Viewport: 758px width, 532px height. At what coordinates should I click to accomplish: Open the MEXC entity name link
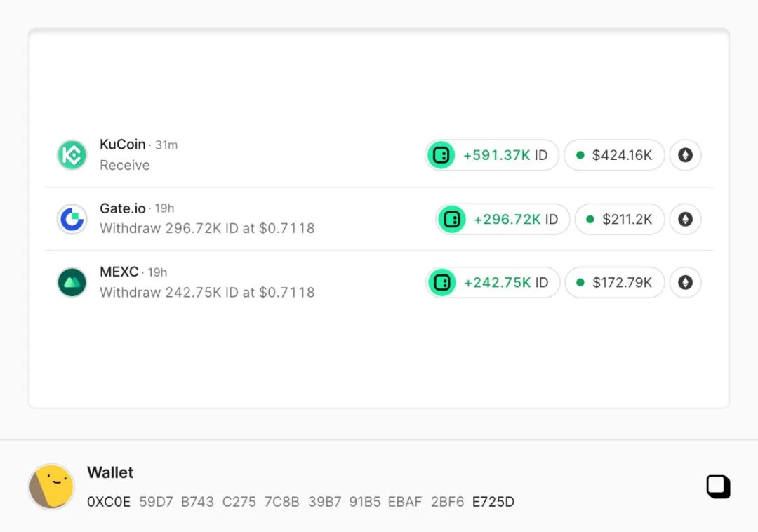(x=119, y=272)
